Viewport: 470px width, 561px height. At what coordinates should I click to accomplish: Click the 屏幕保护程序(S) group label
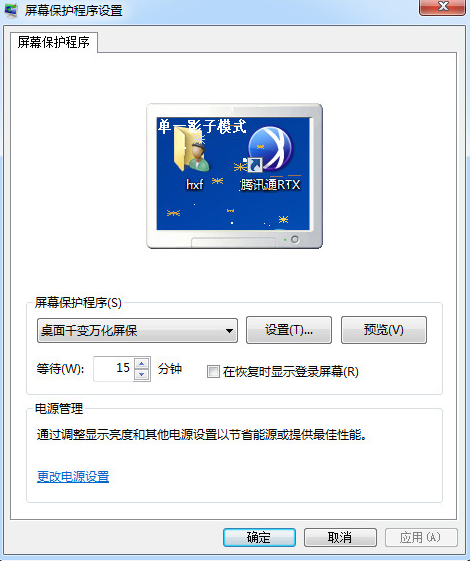tap(78, 303)
